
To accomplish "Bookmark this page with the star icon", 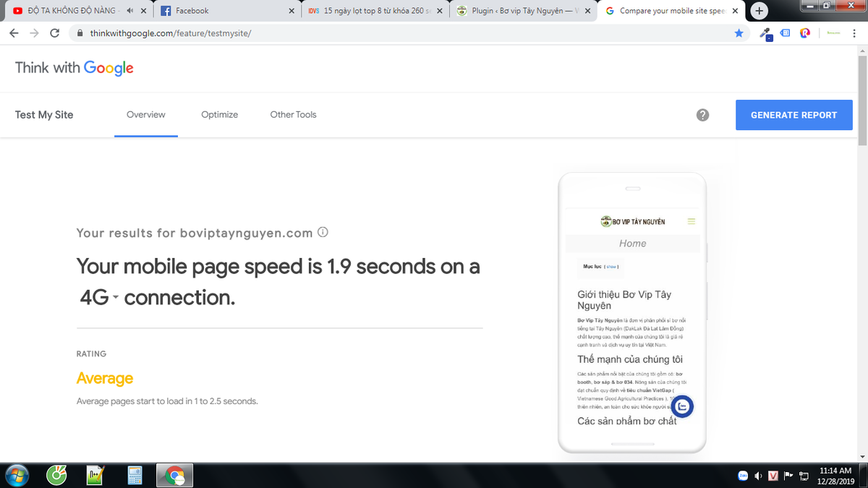I will click(x=739, y=33).
